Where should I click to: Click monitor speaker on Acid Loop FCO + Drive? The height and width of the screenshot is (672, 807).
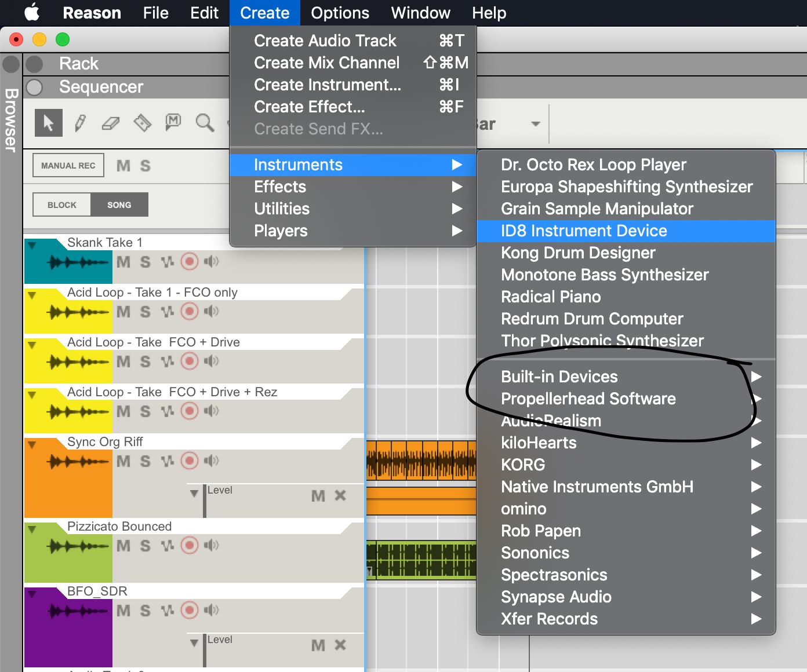(x=212, y=361)
